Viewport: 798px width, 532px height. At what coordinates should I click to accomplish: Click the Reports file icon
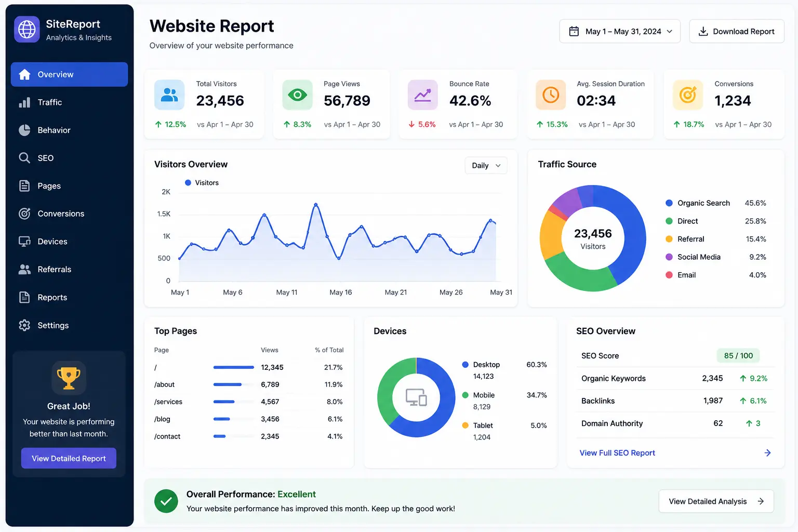click(x=24, y=297)
